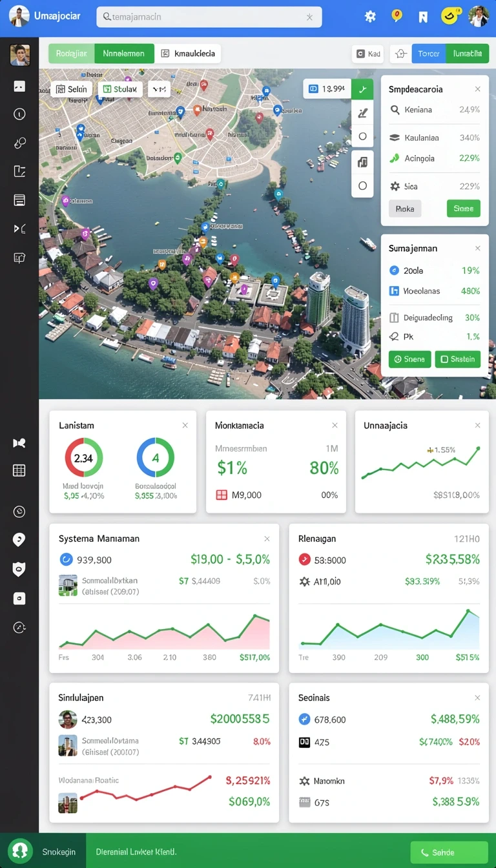
Task: Select the Deiguadecling row
Action: [x=435, y=318]
